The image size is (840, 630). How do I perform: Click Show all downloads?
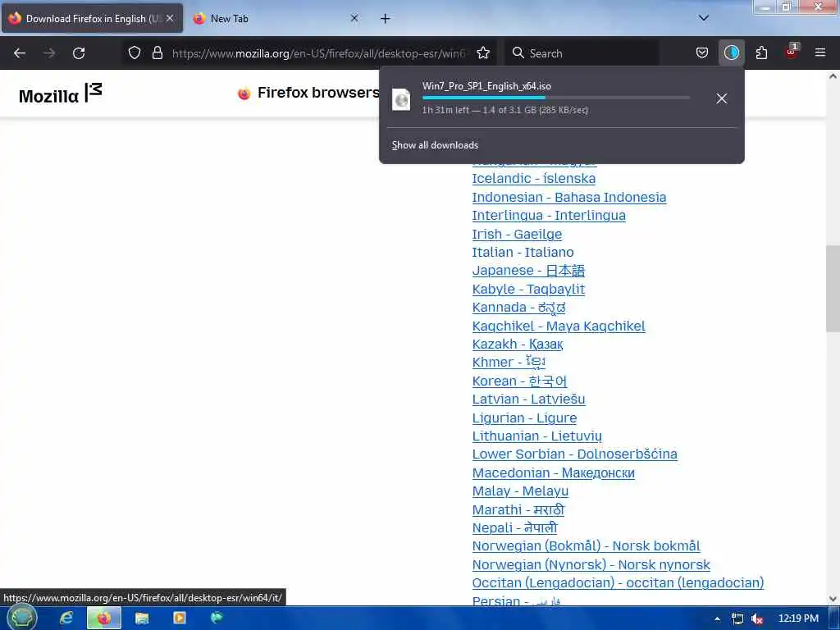[435, 145]
